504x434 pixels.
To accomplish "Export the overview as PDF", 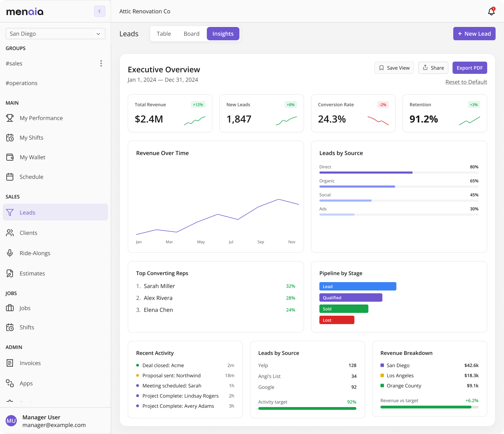I will pos(470,68).
